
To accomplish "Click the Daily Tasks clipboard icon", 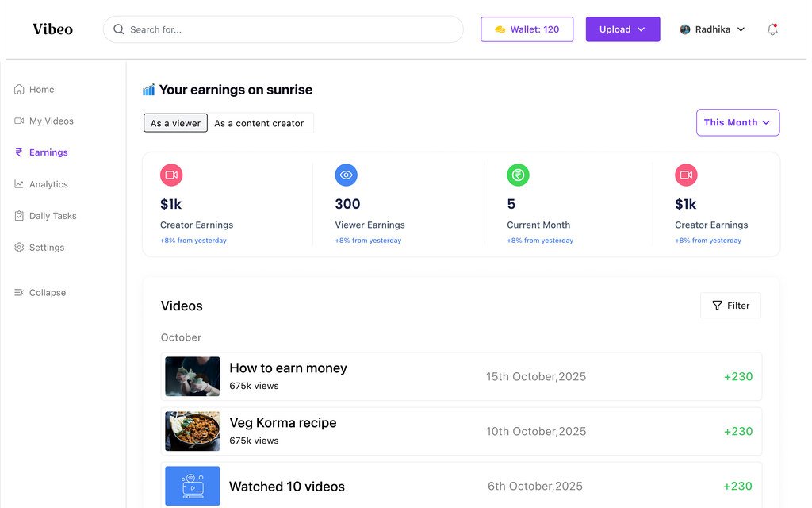I will pyautogui.click(x=19, y=216).
